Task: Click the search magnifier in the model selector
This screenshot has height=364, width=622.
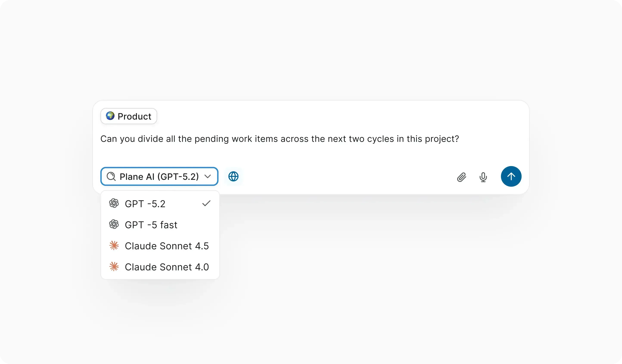Action: click(111, 176)
